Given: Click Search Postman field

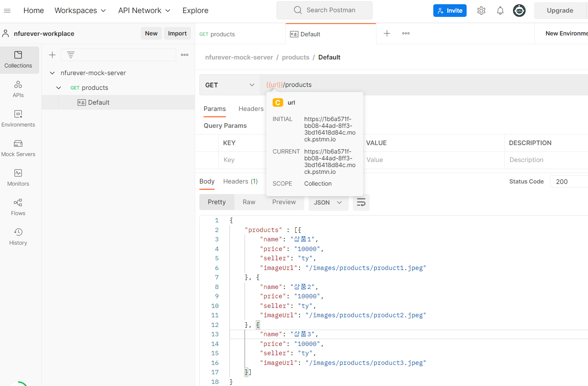Looking at the screenshot, I should [x=325, y=10].
